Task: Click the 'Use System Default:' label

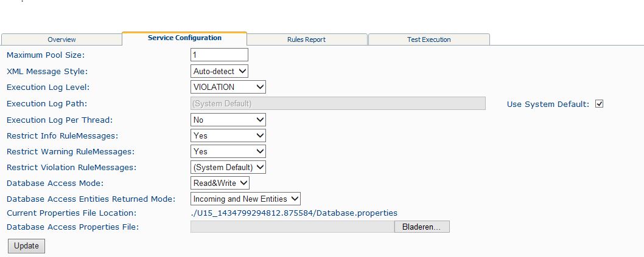Action: [548, 104]
